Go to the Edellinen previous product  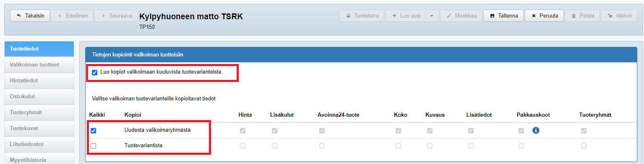[x=72, y=16]
